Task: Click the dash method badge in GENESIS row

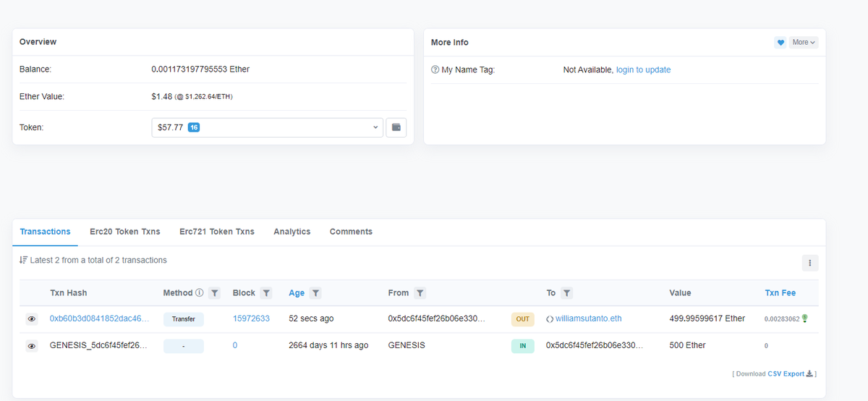Action: 184,346
